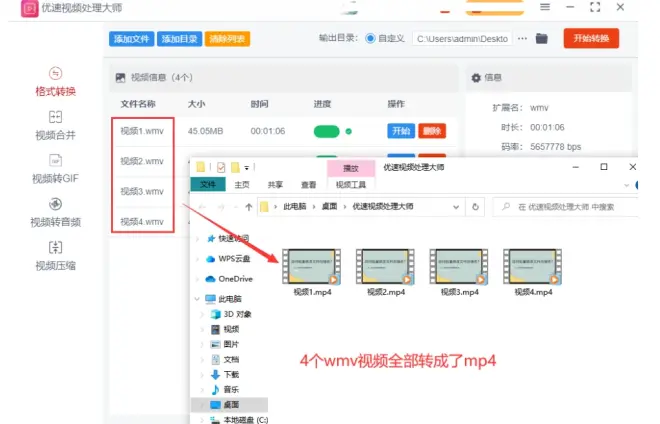Open the 主页 tab in Explorer window
This screenshot has height=424, width=660.
tap(242, 185)
